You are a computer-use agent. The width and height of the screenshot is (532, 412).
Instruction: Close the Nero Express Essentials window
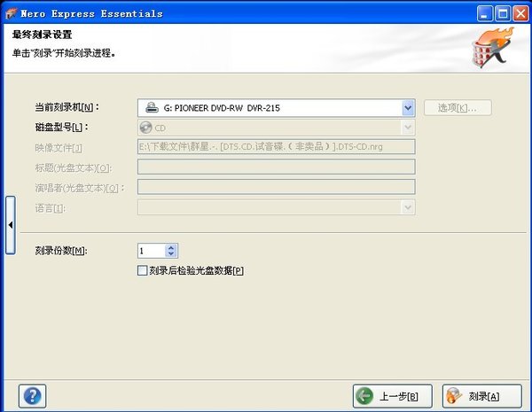point(520,14)
